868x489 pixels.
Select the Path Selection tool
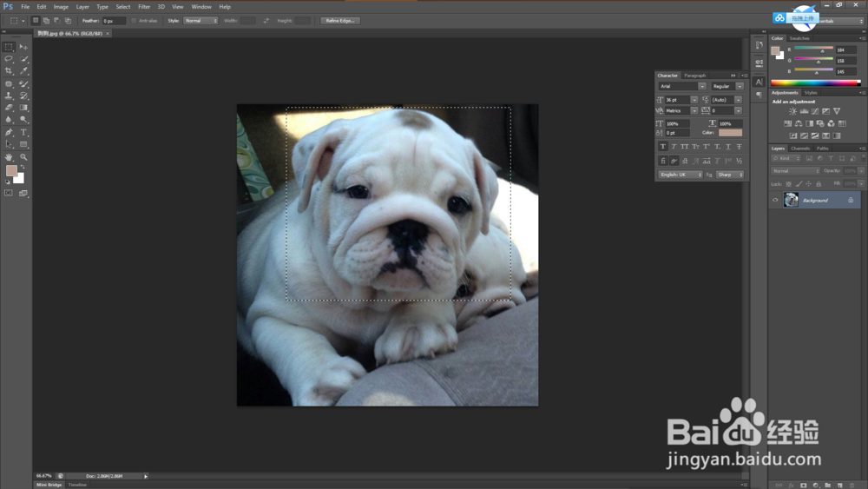[x=9, y=144]
